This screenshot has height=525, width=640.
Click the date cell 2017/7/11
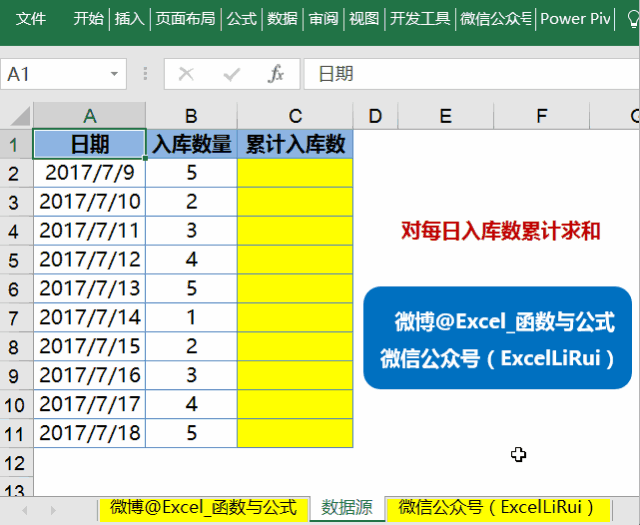[x=89, y=231]
